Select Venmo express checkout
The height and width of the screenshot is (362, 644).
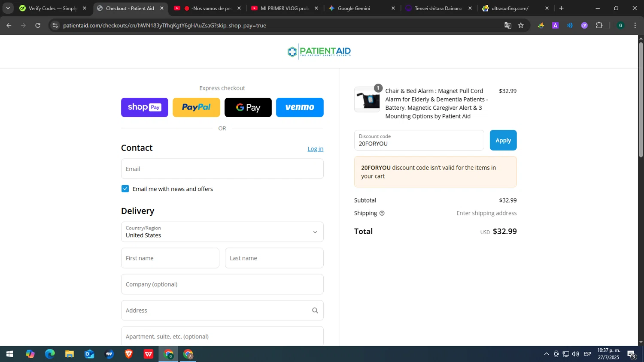pyautogui.click(x=300, y=107)
